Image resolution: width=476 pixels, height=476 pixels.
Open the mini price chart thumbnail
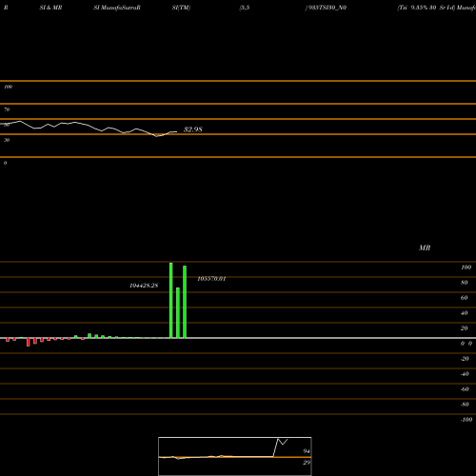pos(235,456)
